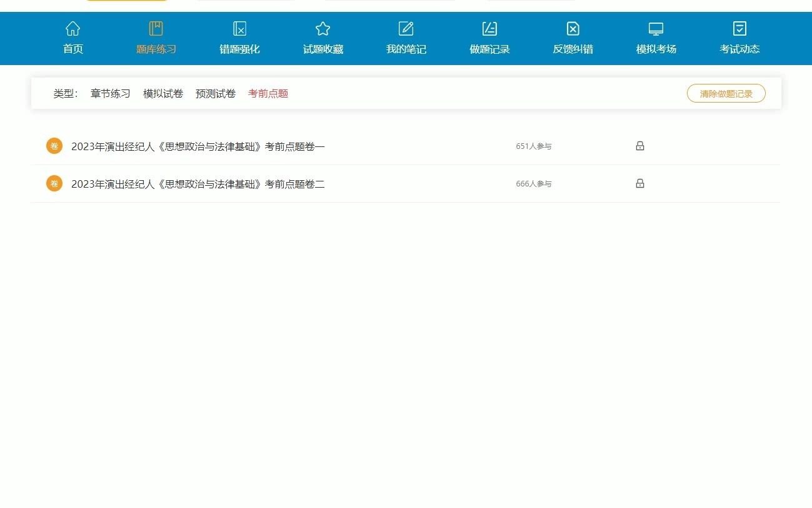Viewport: 812px width, 508px height.
Task: Open the 错题强化 navigation item
Action: point(239,49)
